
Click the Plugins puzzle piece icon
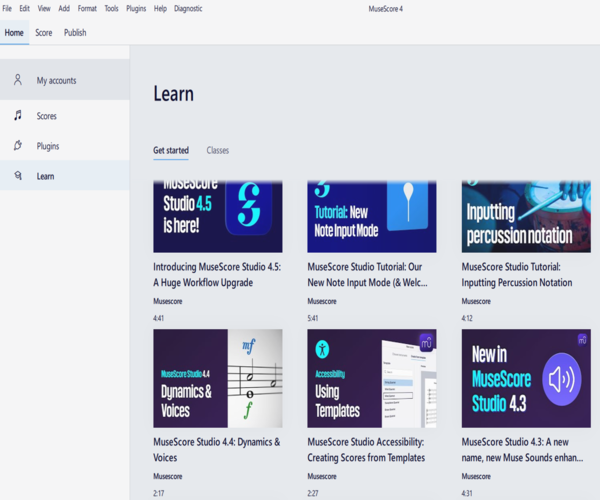coord(18,146)
